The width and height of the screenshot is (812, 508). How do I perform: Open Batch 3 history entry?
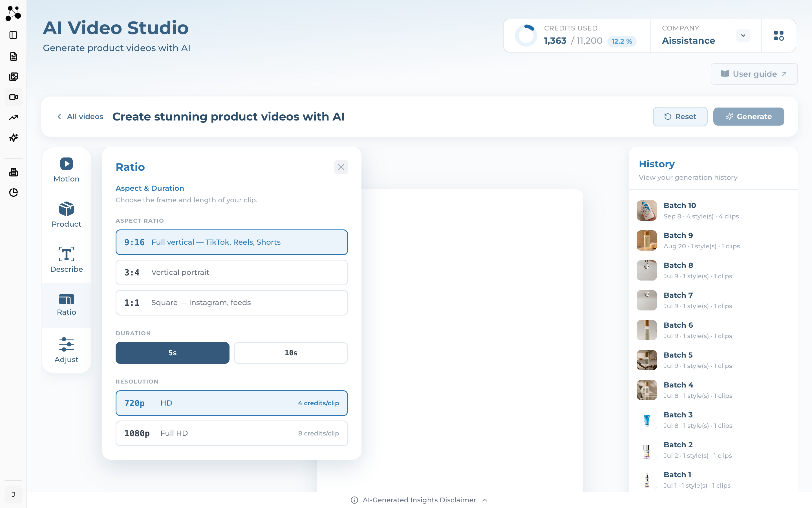point(713,420)
